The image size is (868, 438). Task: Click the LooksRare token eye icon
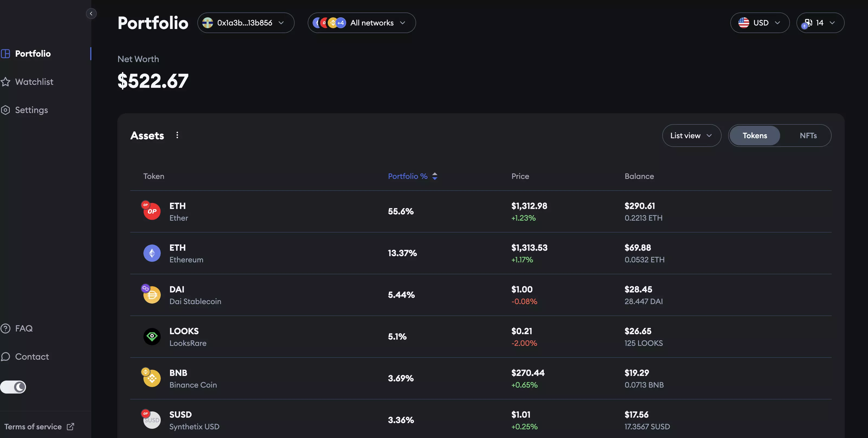(x=152, y=337)
